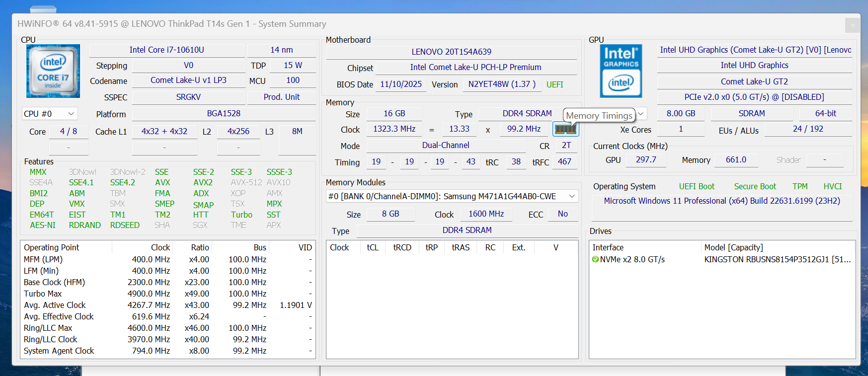This screenshot has height=376, width=868.
Task: Select the ECC value "No"
Action: tap(563, 214)
